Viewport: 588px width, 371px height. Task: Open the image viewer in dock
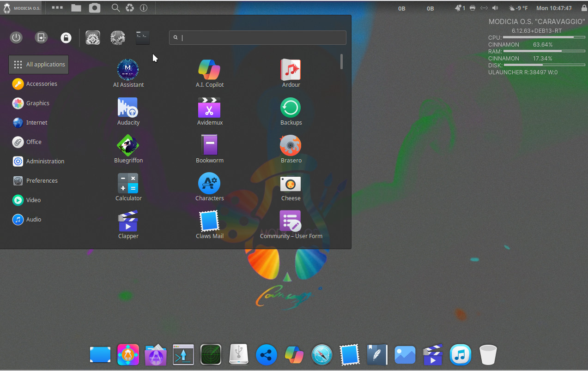coord(405,355)
